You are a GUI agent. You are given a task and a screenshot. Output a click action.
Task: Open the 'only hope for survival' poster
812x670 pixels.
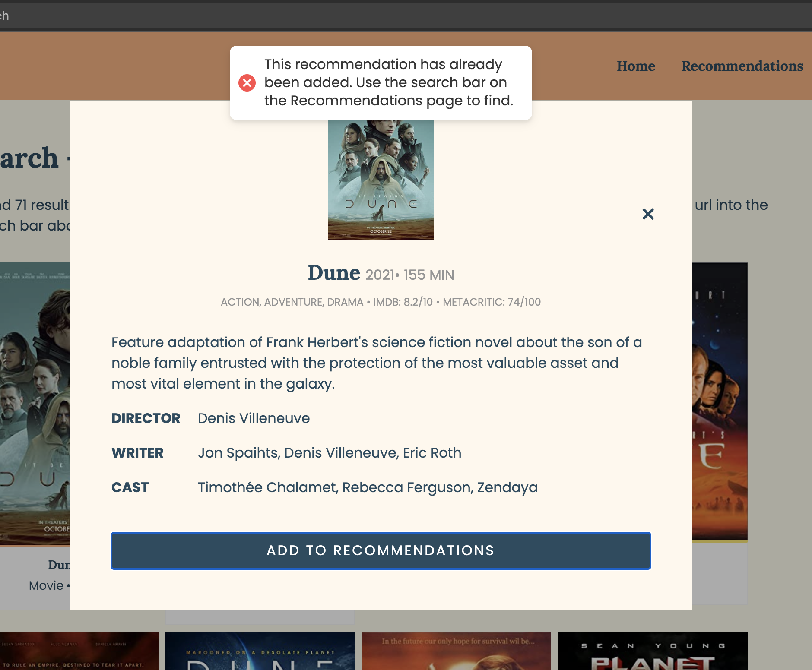[x=457, y=651]
